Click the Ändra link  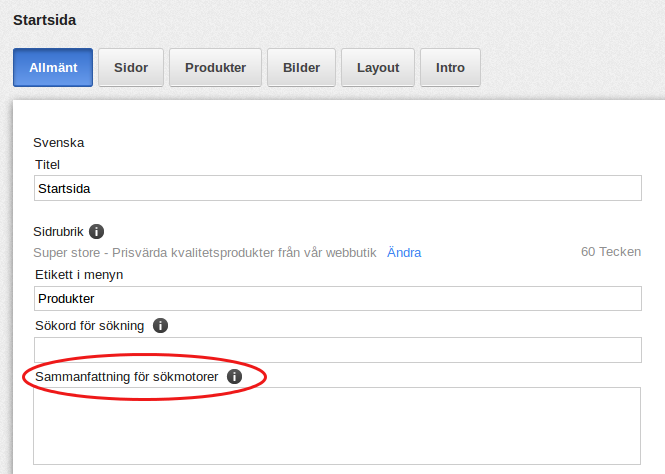(404, 253)
